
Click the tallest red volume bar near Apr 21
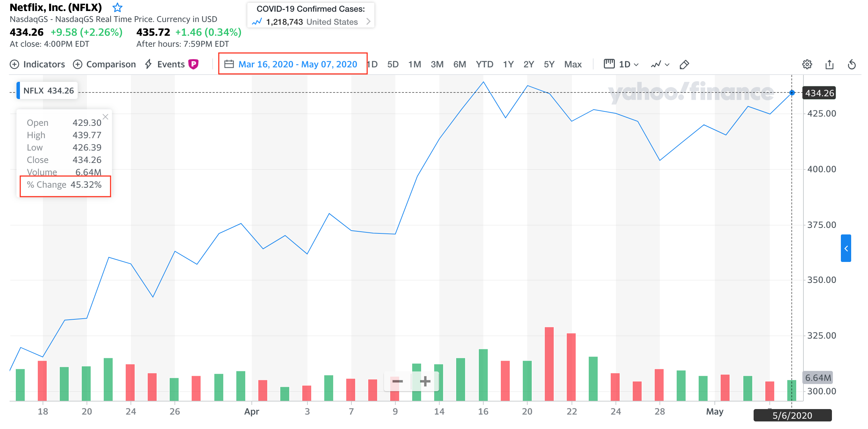549,364
